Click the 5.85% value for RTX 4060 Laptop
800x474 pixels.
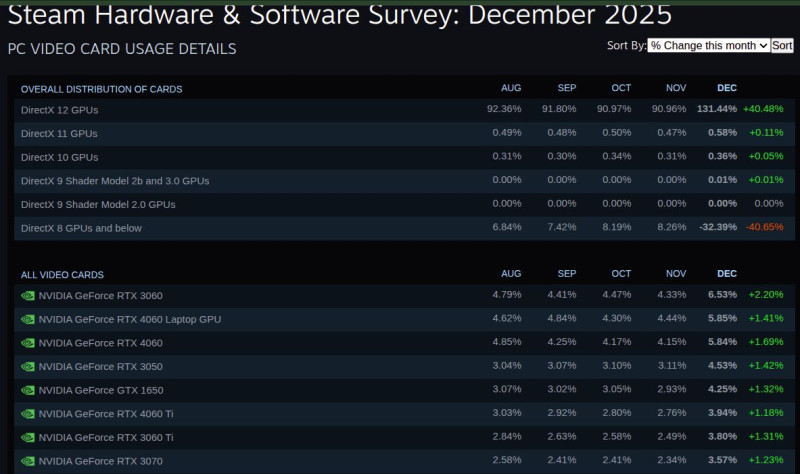(x=722, y=318)
